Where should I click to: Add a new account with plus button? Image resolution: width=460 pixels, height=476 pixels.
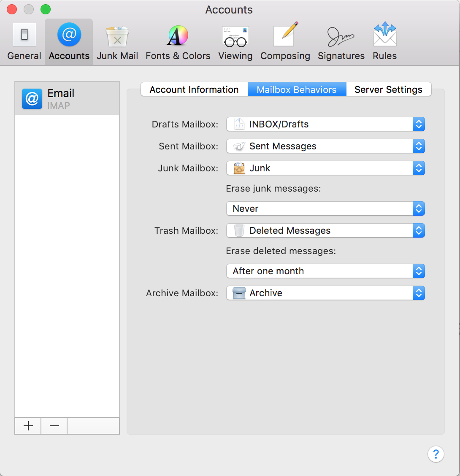click(x=28, y=426)
